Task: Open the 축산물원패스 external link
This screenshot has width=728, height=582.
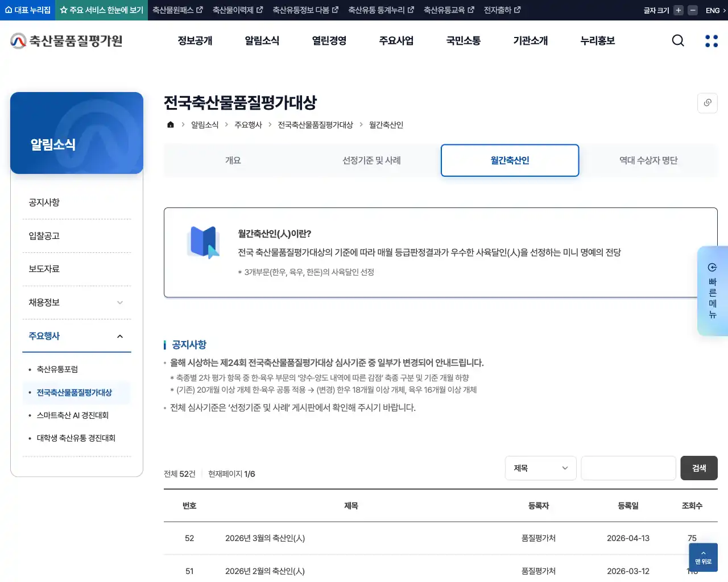Action: click(x=177, y=10)
